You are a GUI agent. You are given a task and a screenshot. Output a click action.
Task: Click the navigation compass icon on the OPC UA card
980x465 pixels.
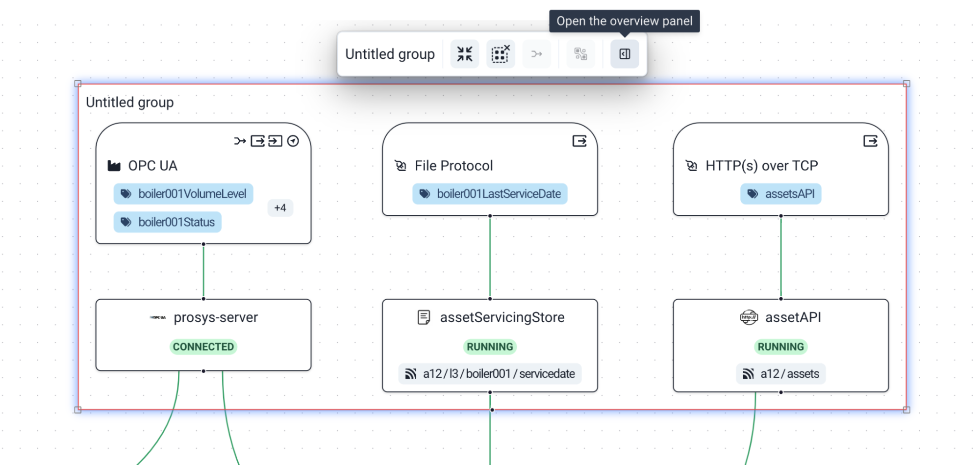293,141
